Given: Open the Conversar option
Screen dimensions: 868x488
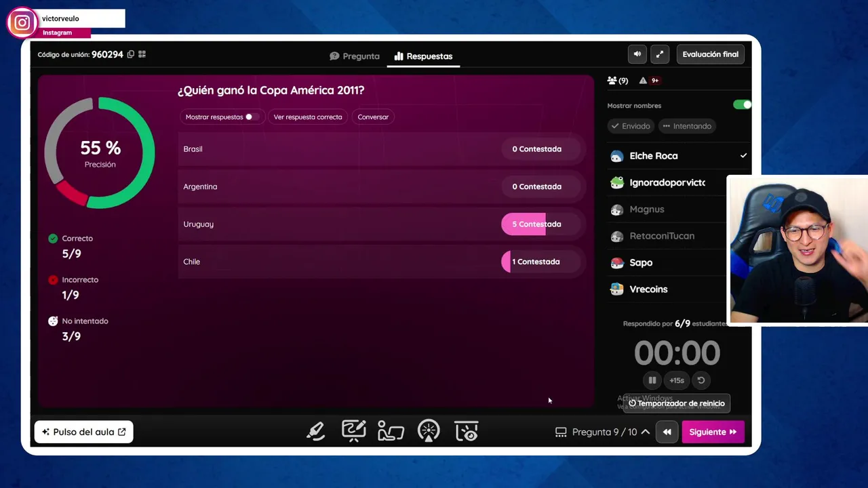Looking at the screenshot, I should [373, 117].
